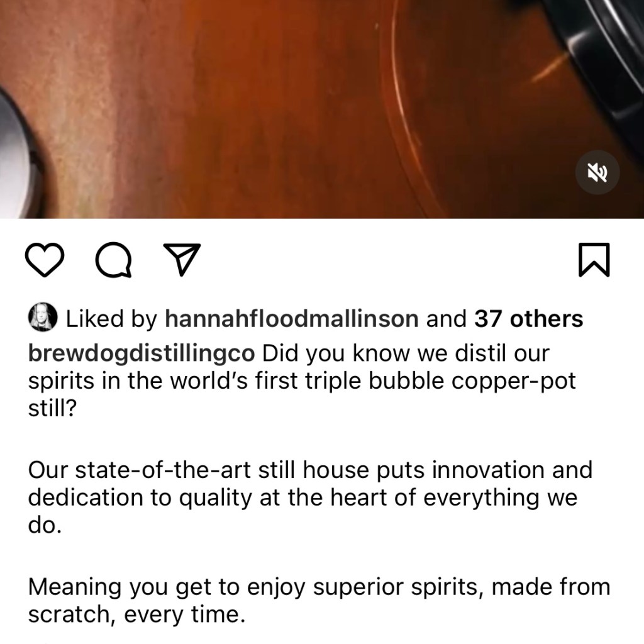Click the "Did you know we distil our" text
Image resolution: width=644 pixels, height=644 pixels.
(x=406, y=353)
